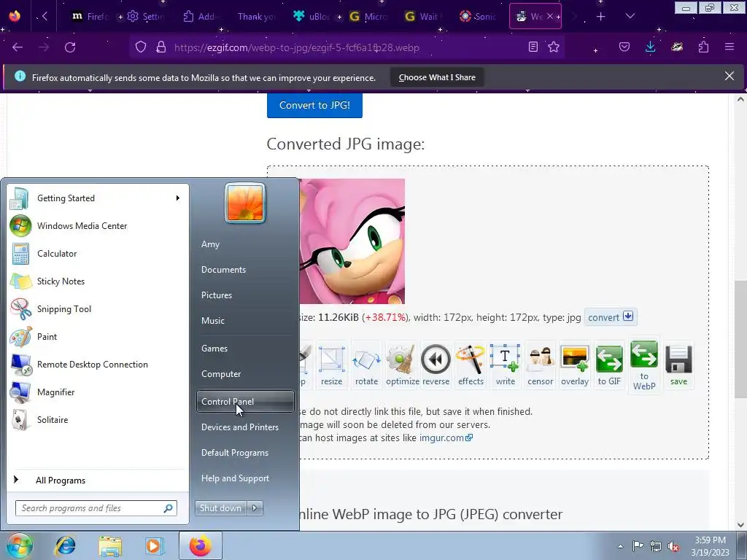This screenshot has height=560, width=747.
Task: Click the site security padlock icon
Action: click(x=161, y=47)
